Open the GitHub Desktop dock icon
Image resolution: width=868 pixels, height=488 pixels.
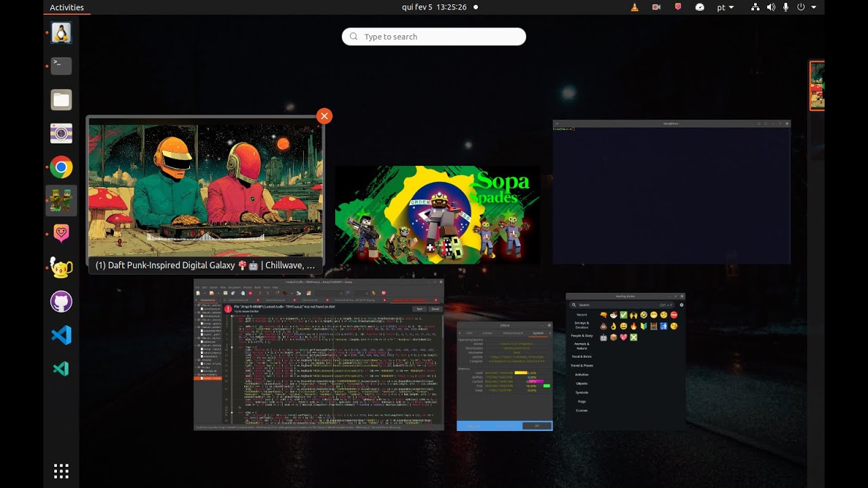[x=61, y=302]
